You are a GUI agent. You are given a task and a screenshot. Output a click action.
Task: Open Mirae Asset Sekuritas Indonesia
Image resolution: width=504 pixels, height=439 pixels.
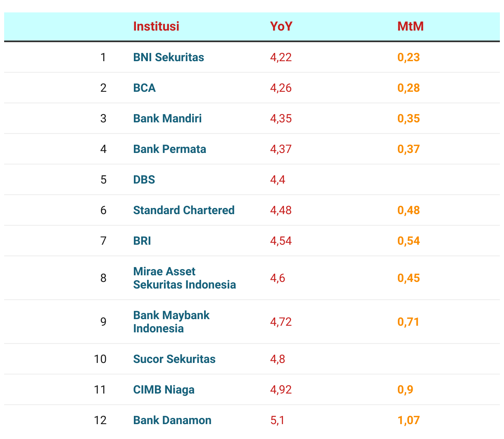[185, 278]
